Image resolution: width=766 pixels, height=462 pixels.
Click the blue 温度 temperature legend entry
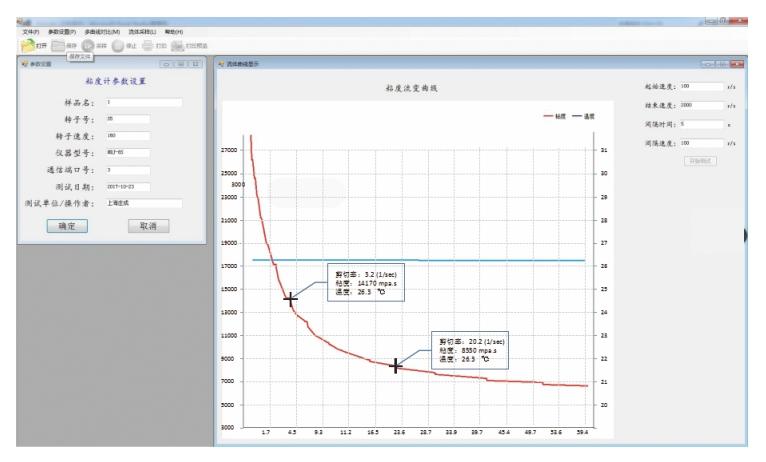point(583,116)
